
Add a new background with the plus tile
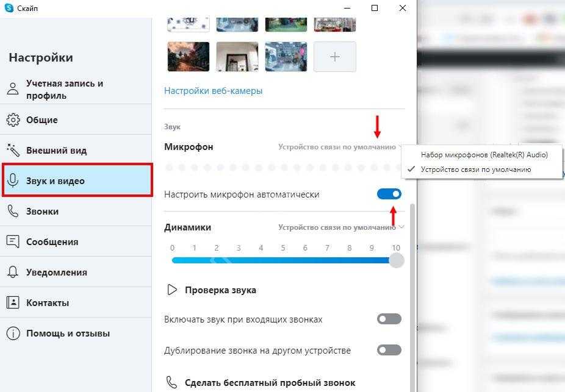coord(335,57)
